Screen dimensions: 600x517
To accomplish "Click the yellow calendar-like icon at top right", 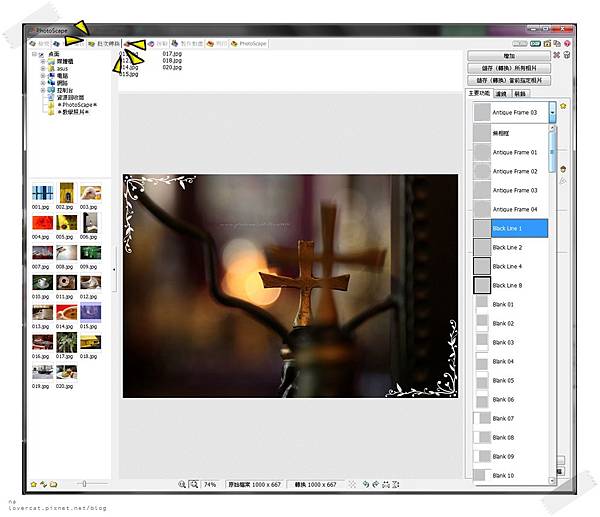I will click(x=547, y=44).
